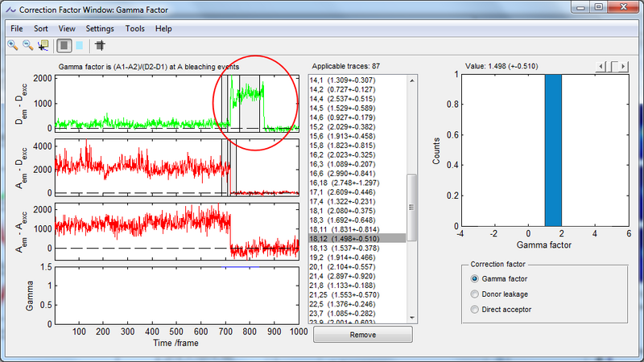Toggle the gray square toolbar button

point(64,46)
